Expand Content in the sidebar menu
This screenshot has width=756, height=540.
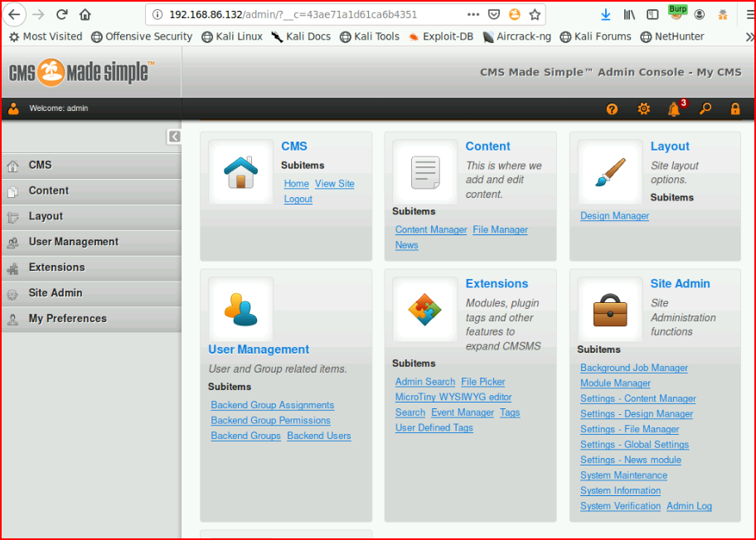[92, 190]
